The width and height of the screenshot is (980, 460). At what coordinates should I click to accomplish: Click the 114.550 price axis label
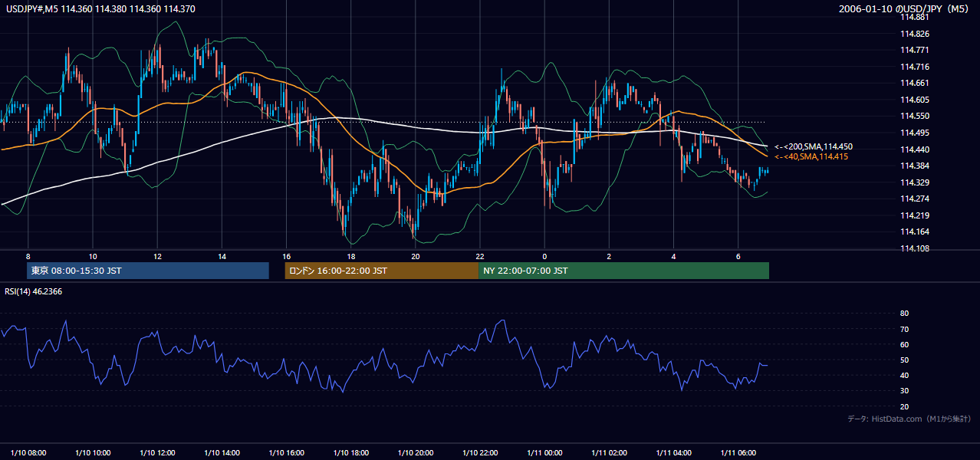point(914,116)
